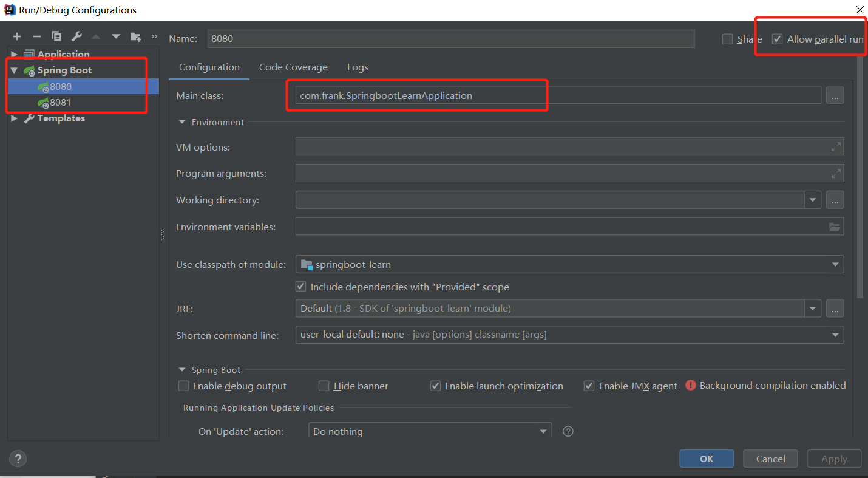Browse JRE with ellipsis button

(835, 308)
